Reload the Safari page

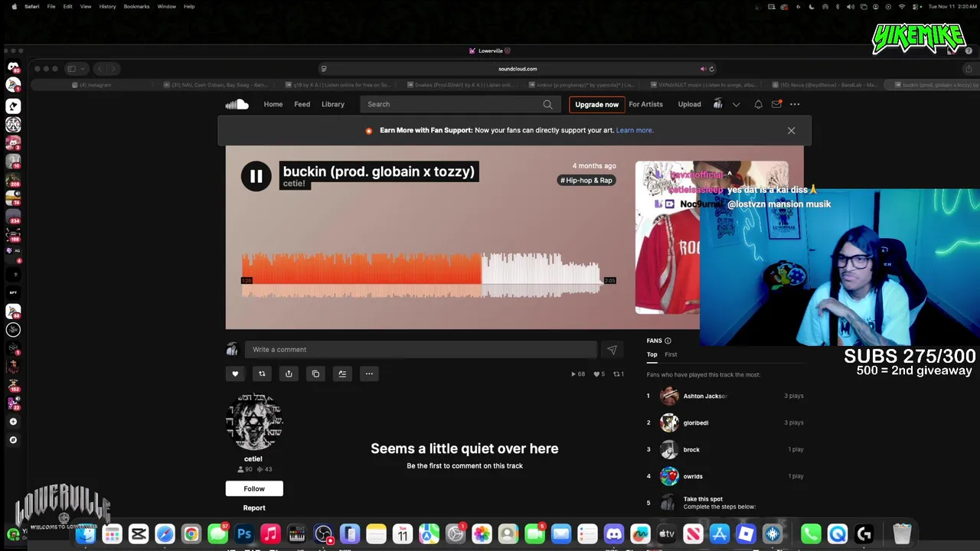(x=711, y=69)
